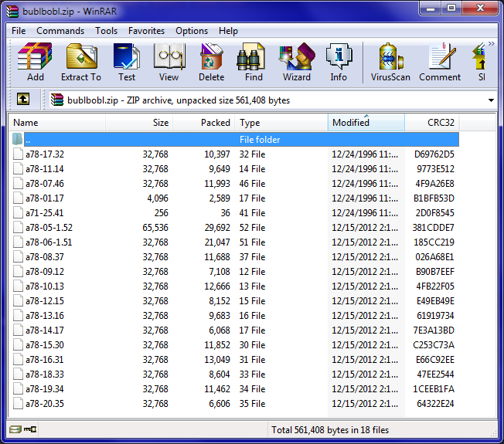Open the Options menu
Viewport: 504px width, 444px height.
tap(192, 31)
